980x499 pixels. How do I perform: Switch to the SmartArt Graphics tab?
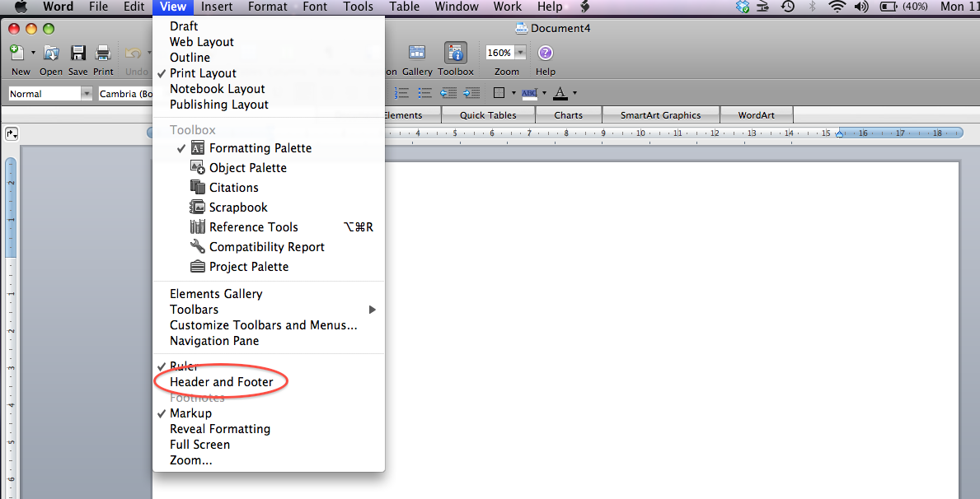pos(661,115)
